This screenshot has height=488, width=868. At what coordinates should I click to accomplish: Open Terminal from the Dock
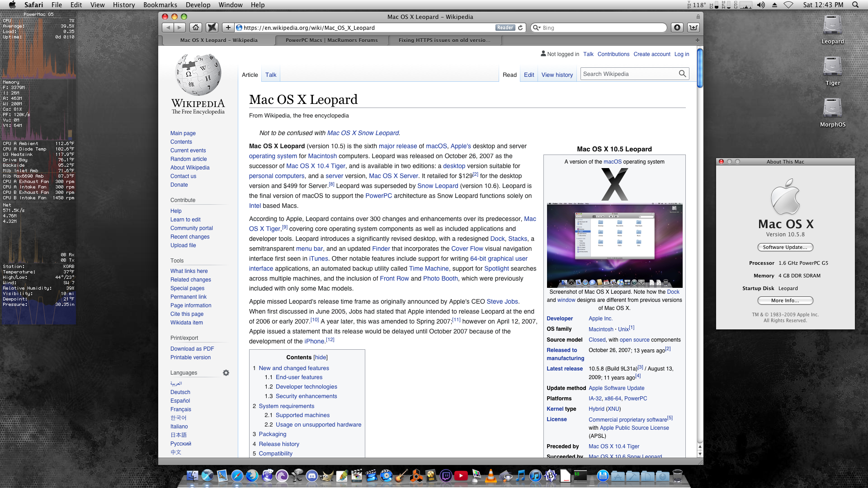pos(580,475)
